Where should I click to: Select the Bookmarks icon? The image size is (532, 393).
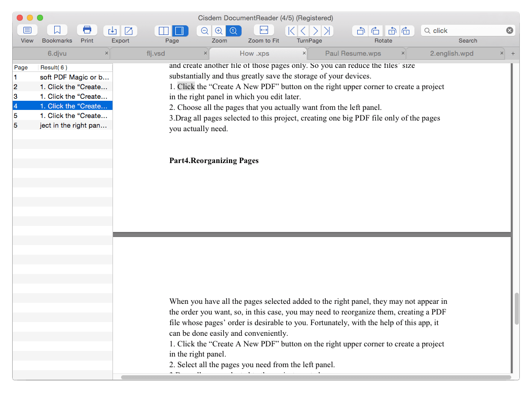click(x=57, y=30)
